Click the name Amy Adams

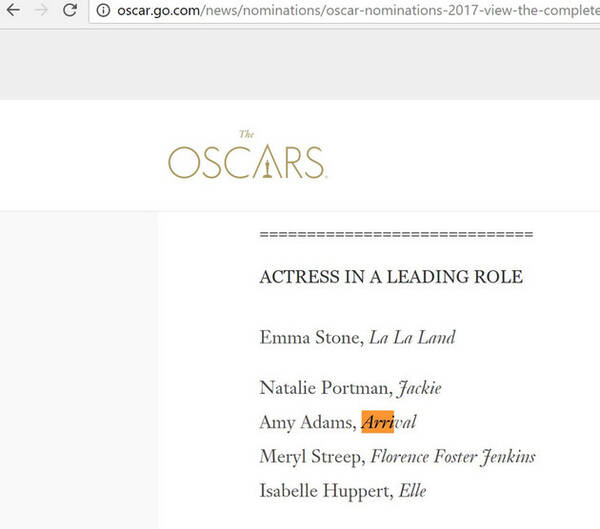tap(306, 423)
